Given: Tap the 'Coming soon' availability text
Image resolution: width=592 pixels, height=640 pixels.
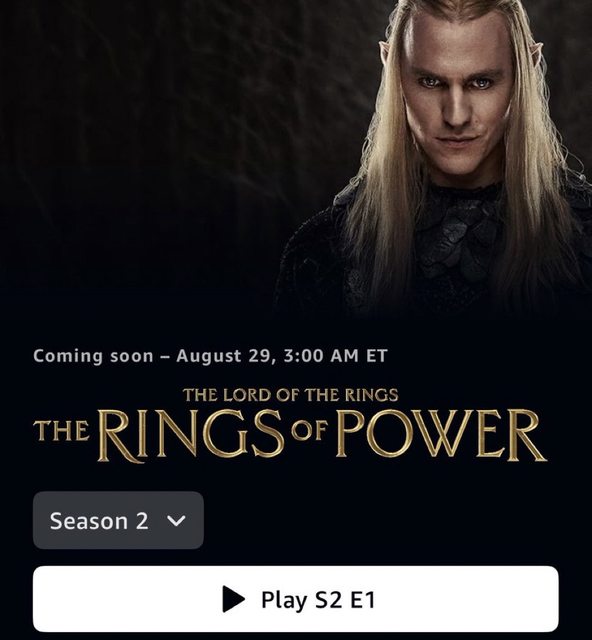Looking at the screenshot, I should pyautogui.click(x=93, y=356).
